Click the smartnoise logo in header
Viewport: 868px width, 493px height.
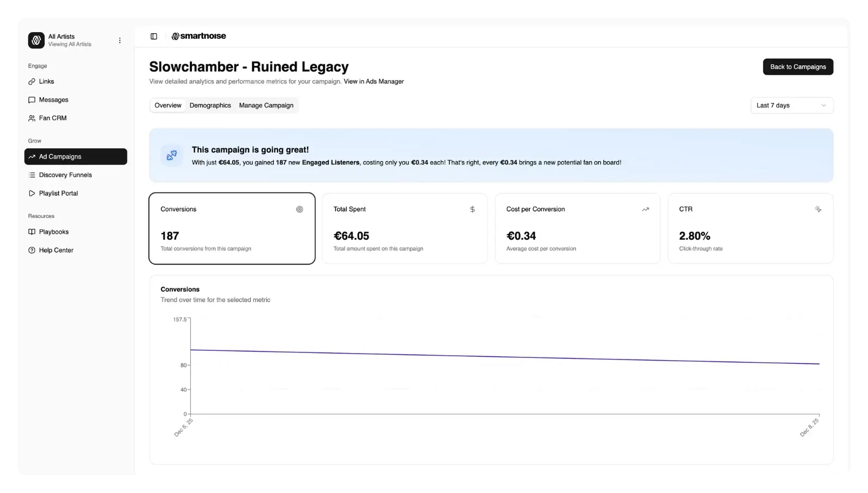[198, 36]
